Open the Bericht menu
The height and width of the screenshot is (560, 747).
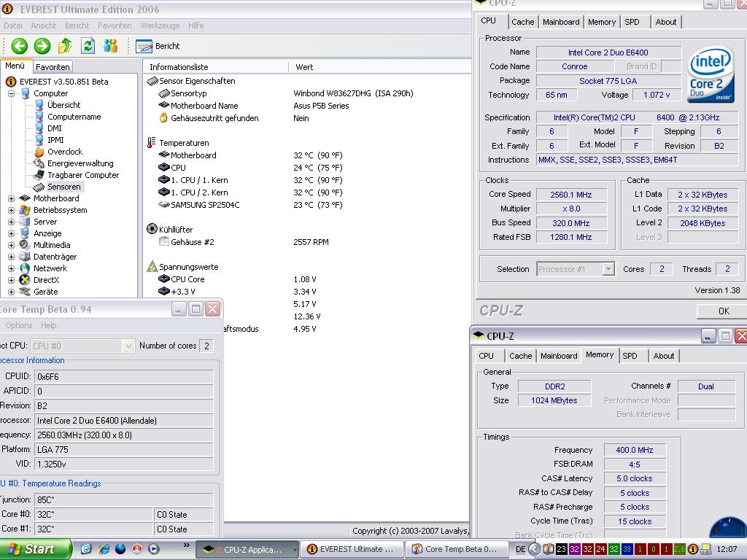pyautogui.click(x=77, y=26)
